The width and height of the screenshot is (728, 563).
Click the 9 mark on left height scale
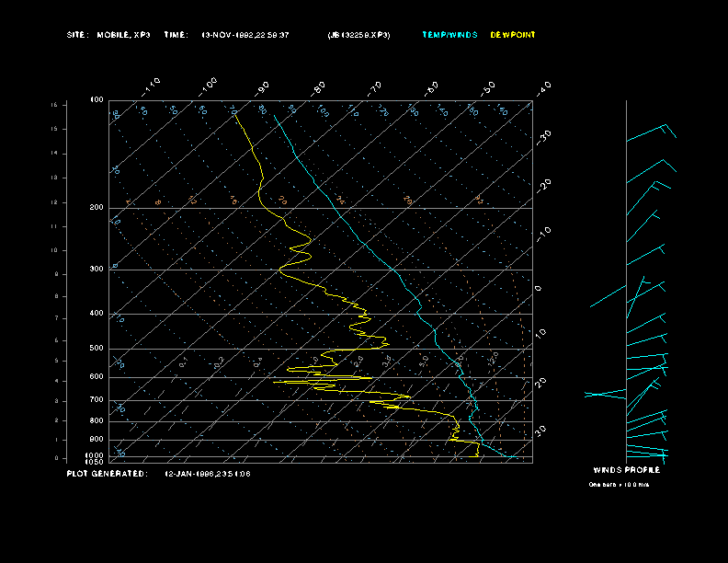click(x=57, y=274)
